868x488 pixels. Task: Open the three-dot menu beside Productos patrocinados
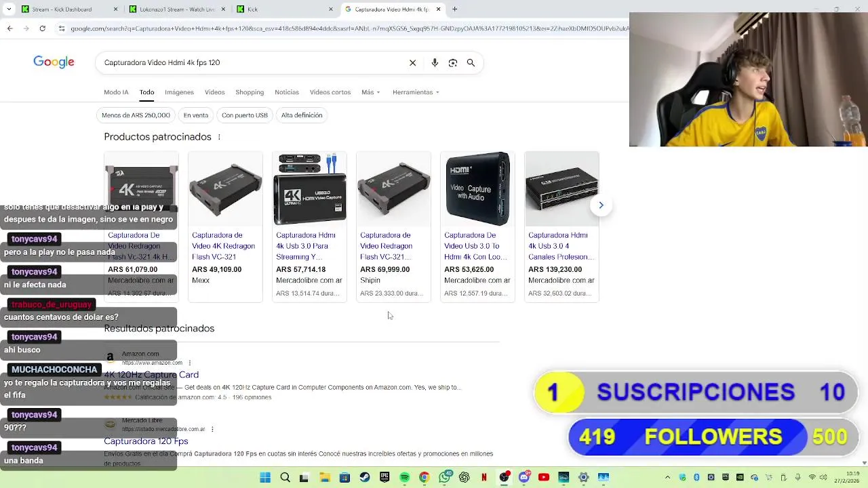(x=218, y=137)
